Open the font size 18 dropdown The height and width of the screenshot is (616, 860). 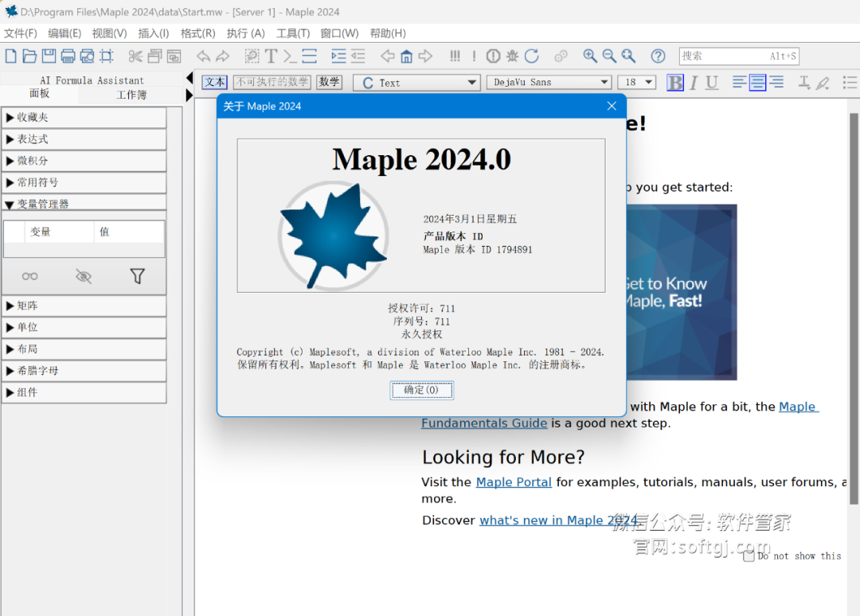637,82
